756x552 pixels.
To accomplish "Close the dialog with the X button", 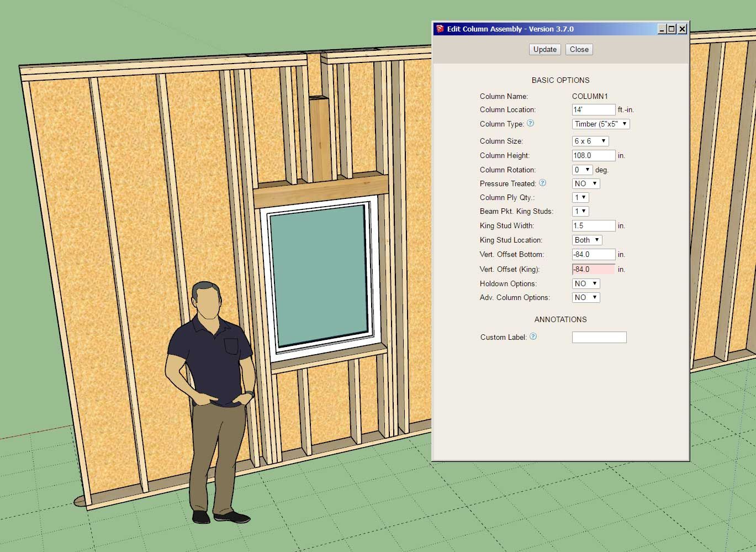I will (x=683, y=29).
